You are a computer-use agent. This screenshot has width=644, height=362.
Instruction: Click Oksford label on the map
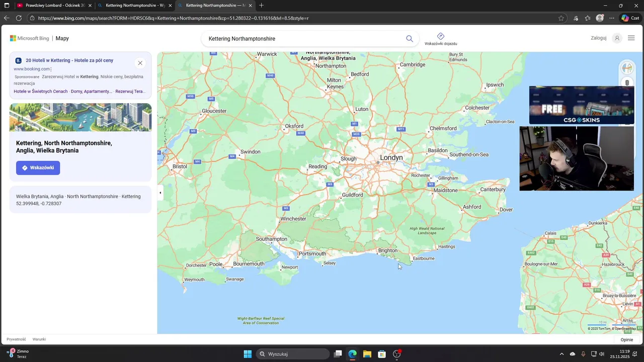pyautogui.click(x=294, y=126)
